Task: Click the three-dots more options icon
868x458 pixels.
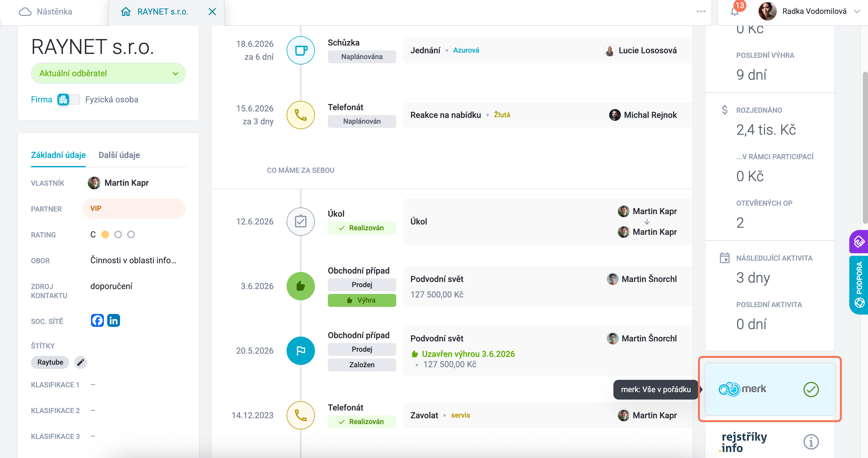Action: point(701,12)
